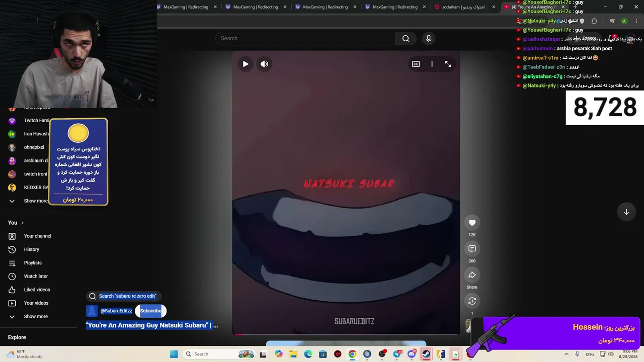Open the browser extensions puzzle icon
The height and width of the screenshot is (362, 644).
pos(594,21)
